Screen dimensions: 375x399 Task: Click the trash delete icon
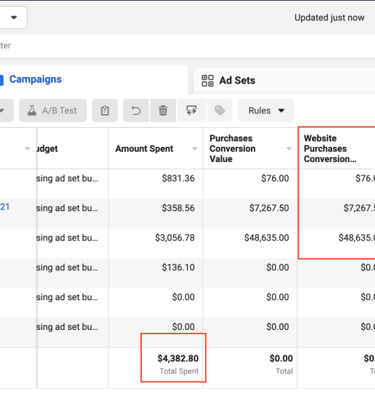tap(163, 110)
